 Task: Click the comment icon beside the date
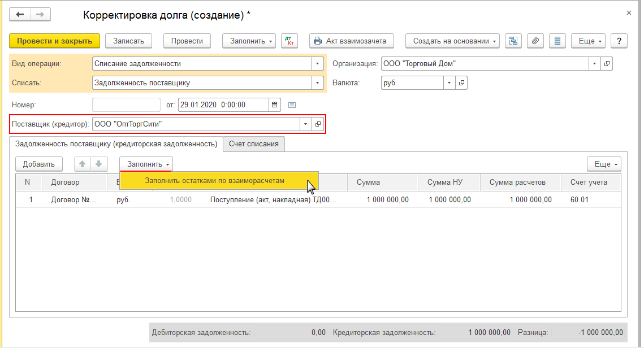pyautogui.click(x=292, y=105)
